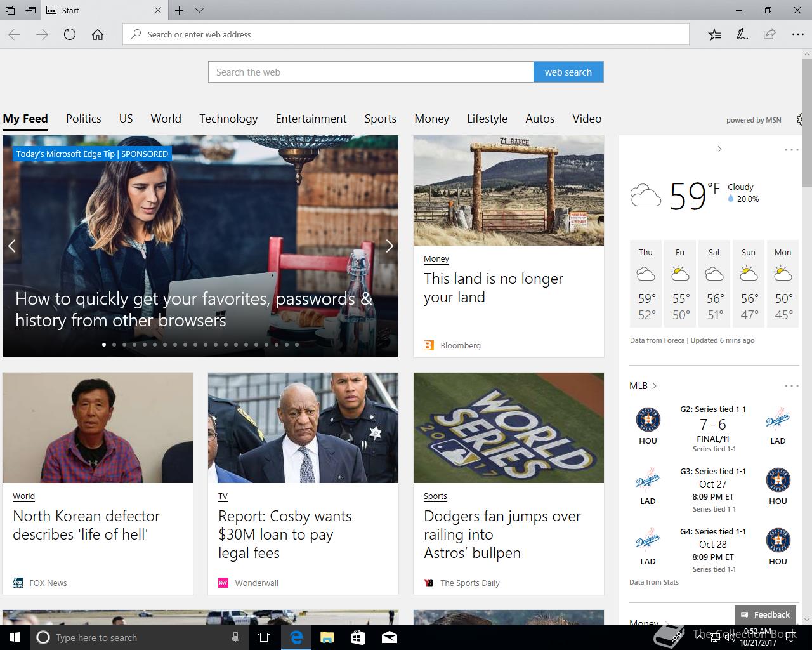Viewport: 812px width, 650px height.
Task: Show next slide in featured carousel
Action: pos(390,246)
